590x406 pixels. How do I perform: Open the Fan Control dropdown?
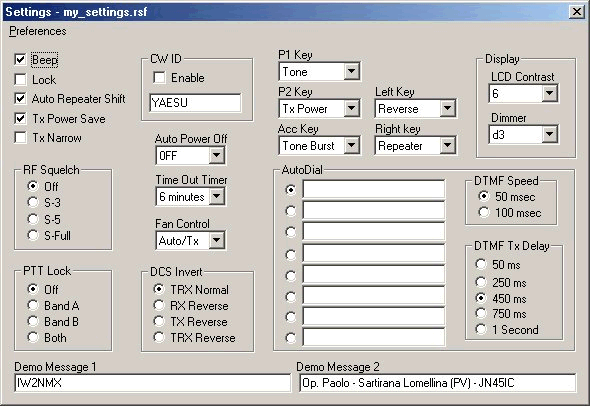(217, 240)
